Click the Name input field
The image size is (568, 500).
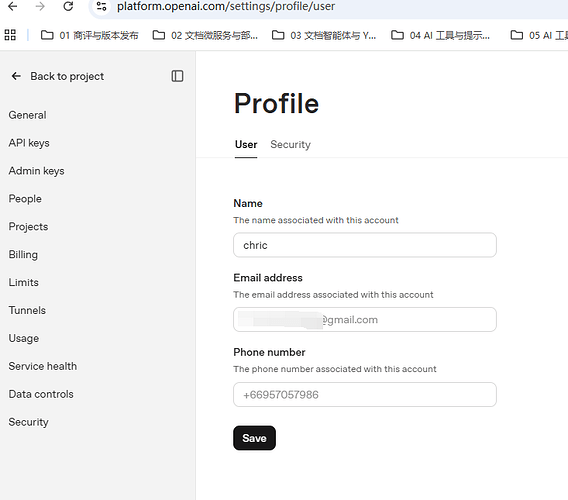[x=365, y=245]
